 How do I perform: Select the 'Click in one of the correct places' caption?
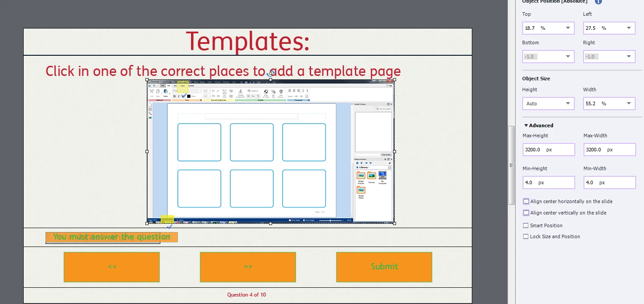pos(223,71)
